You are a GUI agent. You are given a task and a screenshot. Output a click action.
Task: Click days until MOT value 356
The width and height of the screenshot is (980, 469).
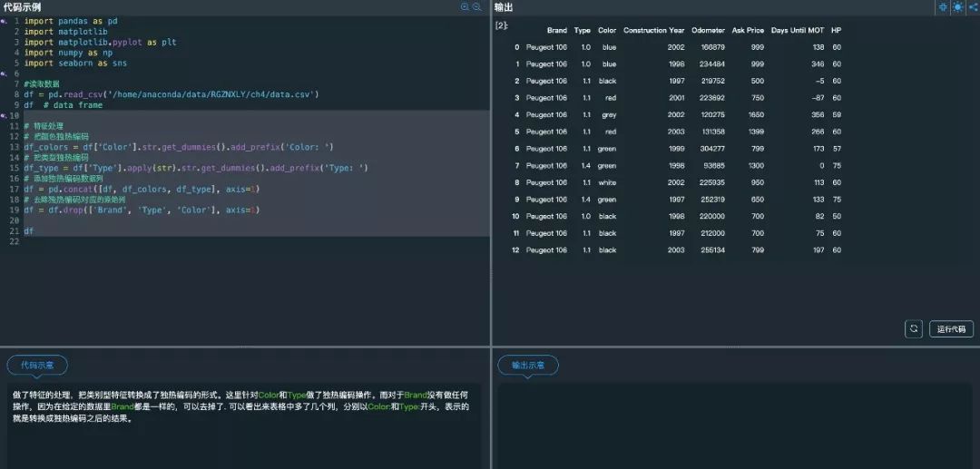pos(818,115)
